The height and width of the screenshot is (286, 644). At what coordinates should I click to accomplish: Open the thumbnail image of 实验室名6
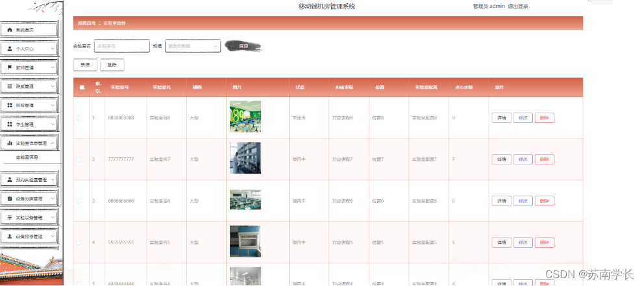click(245, 200)
